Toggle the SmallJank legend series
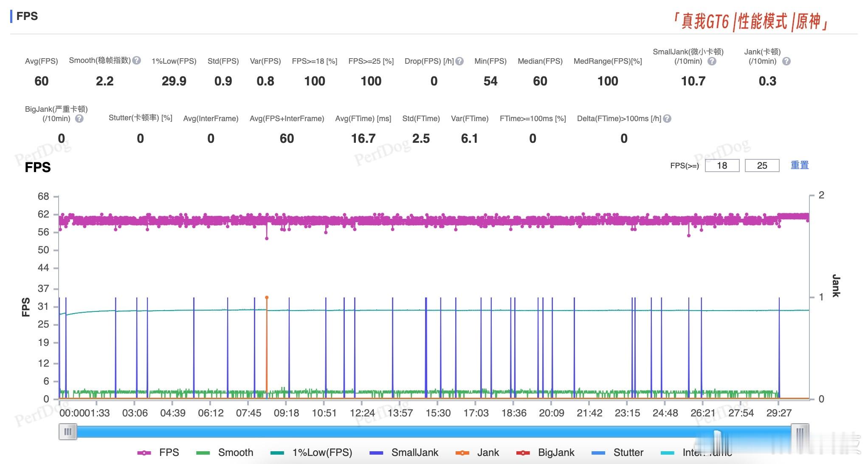The width and height of the screenshot is (868, 464). tap(404, 453)
